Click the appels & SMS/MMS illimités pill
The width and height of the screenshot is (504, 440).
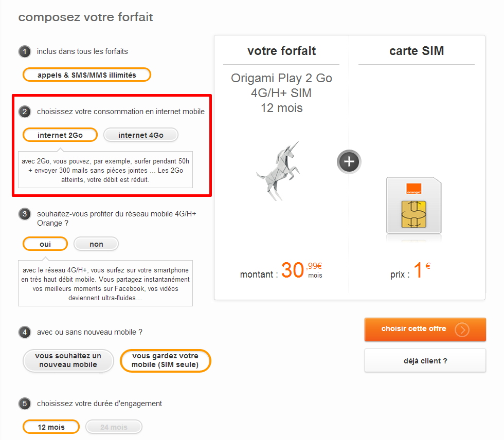click(x=87, y=75)
